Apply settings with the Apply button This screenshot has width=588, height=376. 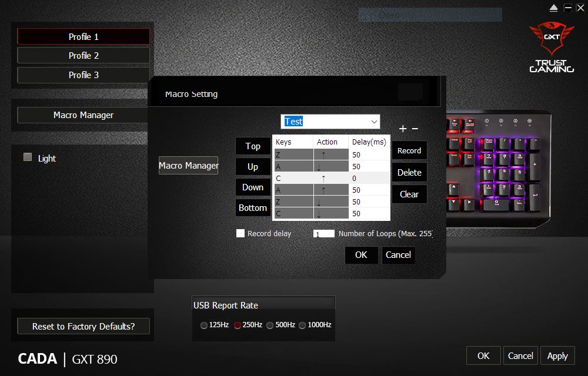557,356
